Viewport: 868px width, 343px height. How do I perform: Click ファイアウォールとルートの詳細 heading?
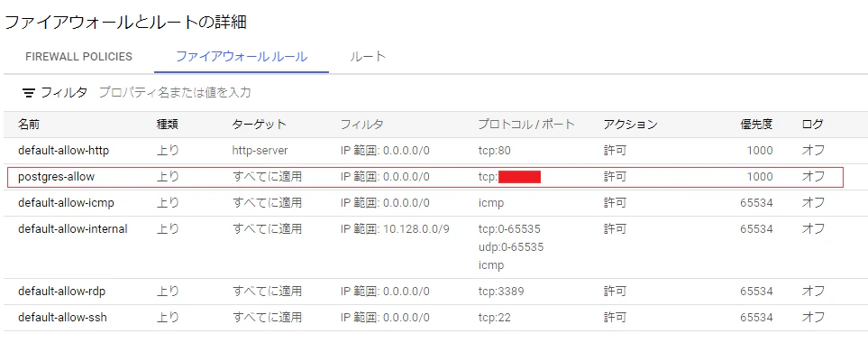point(125,22)
